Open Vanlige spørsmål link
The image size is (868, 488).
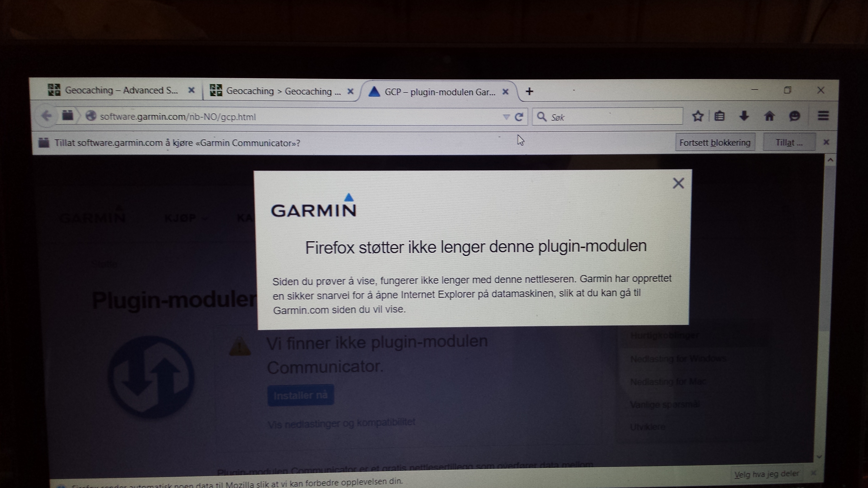(x=664, y=404)
